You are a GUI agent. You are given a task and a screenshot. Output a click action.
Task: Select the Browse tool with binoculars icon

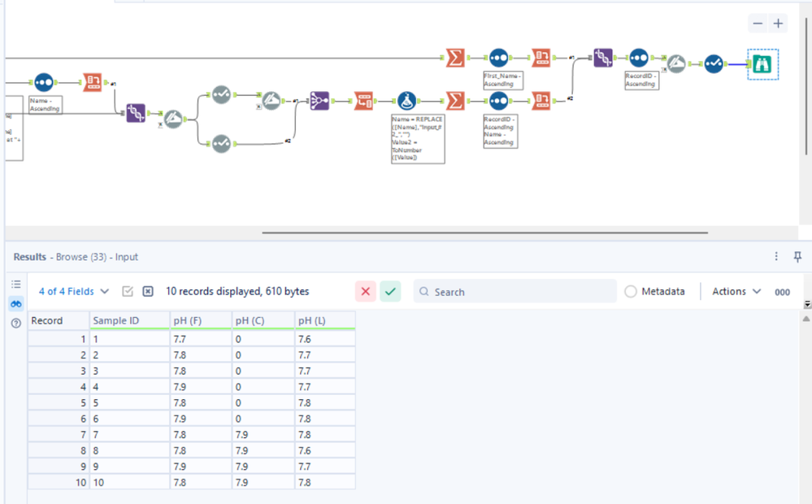[762, 64]
